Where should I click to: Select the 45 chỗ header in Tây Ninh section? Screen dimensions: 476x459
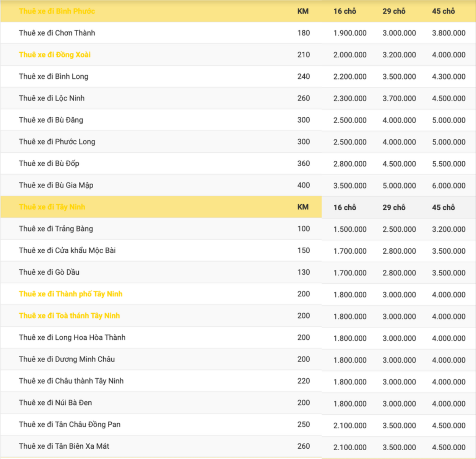[443, 207]
